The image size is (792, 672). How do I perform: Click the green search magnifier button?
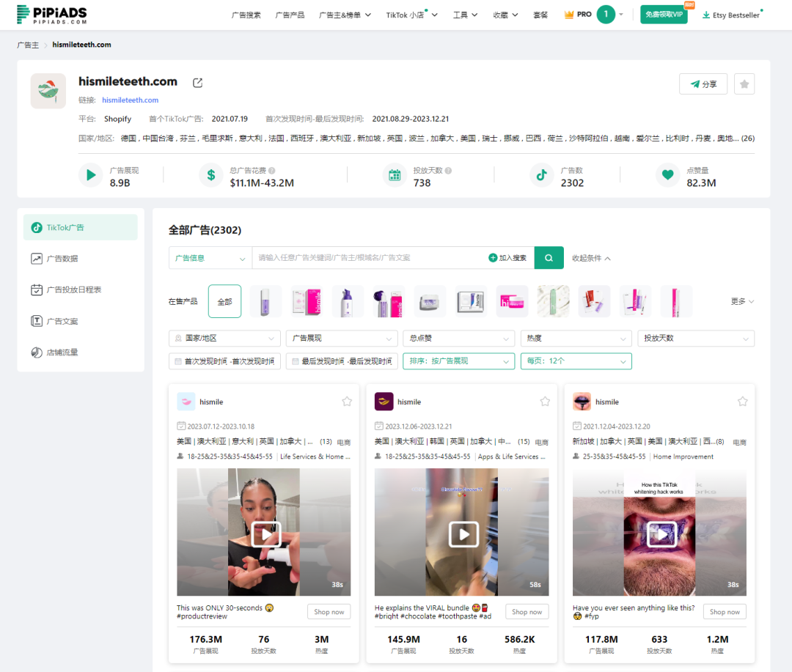(549, 258)
